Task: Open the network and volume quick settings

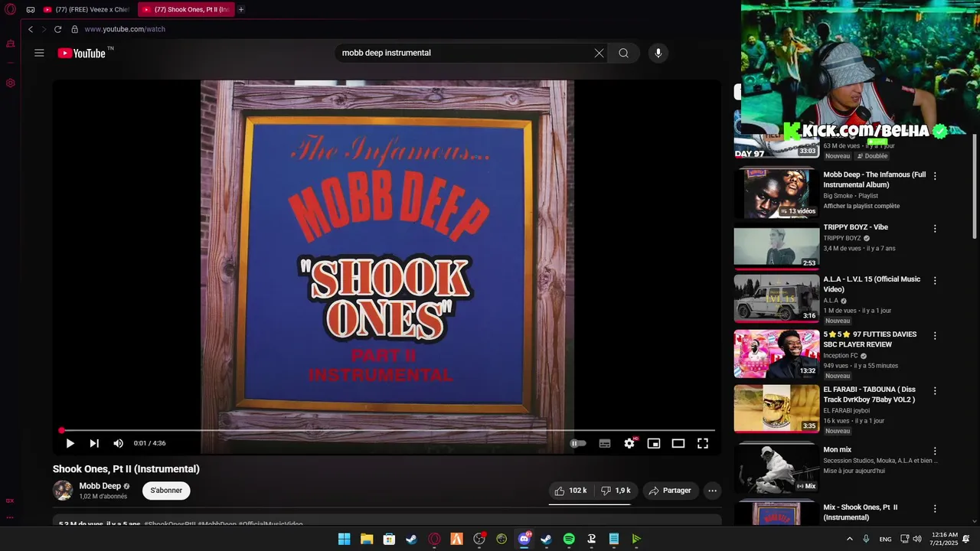Action: pyautogui.click(x=911, y=539)
